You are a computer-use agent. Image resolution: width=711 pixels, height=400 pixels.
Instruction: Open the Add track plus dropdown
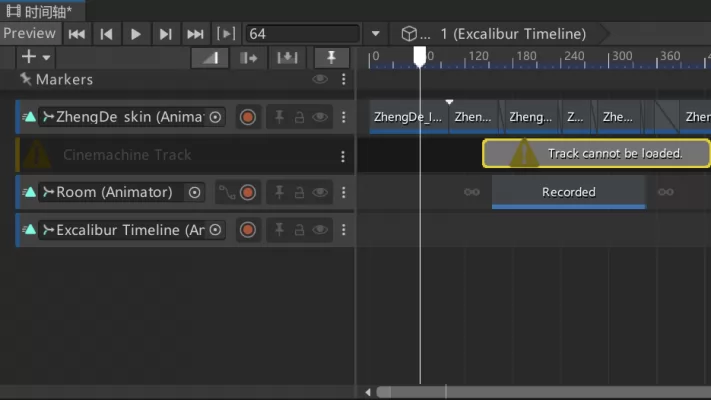36,58
